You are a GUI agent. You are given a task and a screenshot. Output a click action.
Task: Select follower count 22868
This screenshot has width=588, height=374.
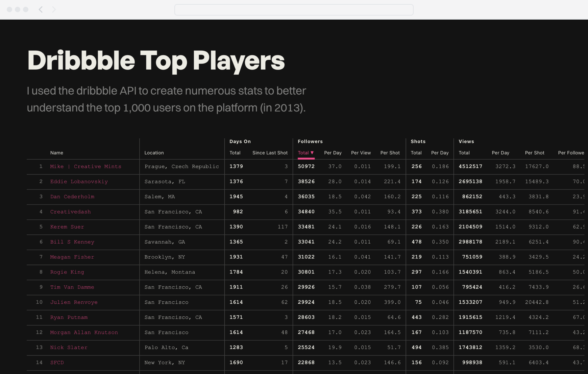point(306,363)
